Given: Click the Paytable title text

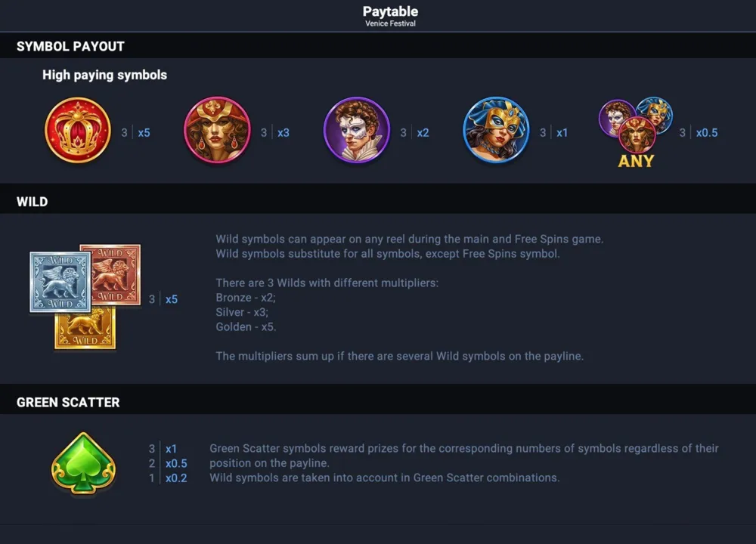Looking at the screenshot, I should click(x=391, y=11).
